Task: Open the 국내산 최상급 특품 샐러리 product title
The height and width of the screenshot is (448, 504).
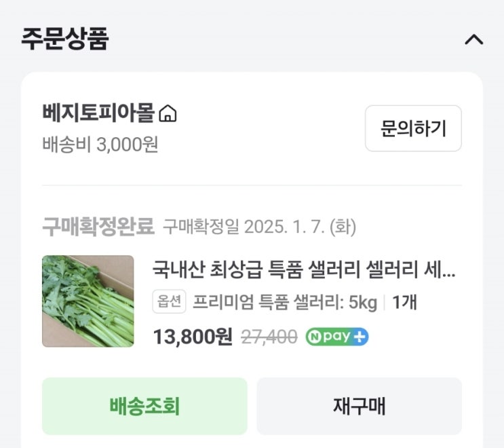Action: coord(292,272)
